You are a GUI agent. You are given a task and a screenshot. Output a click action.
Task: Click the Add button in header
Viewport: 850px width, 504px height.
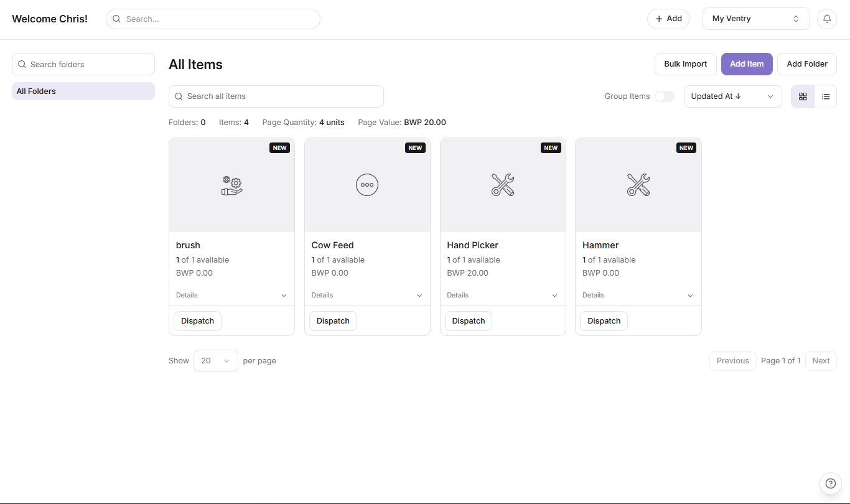click(x=668, y=19)
